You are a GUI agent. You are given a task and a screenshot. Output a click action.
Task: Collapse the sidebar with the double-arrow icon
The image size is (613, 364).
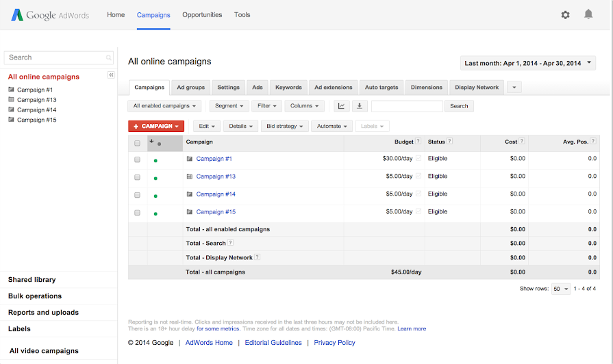(x=111, y=75)
